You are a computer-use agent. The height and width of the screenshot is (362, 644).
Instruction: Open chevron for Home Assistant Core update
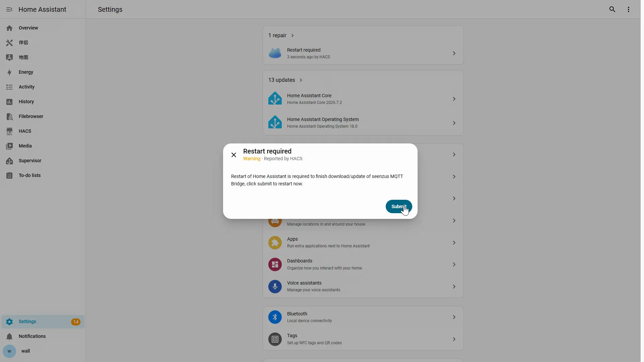click(454, 99)
